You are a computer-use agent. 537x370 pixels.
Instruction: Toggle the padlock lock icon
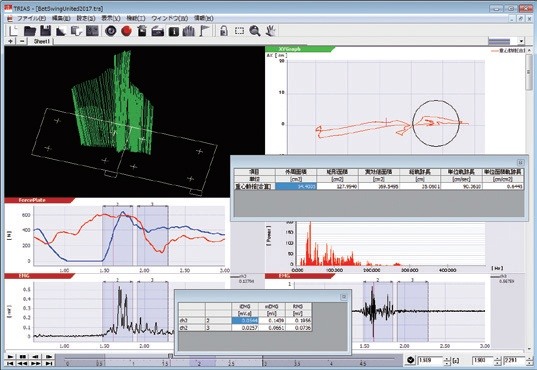click(224, 31)
